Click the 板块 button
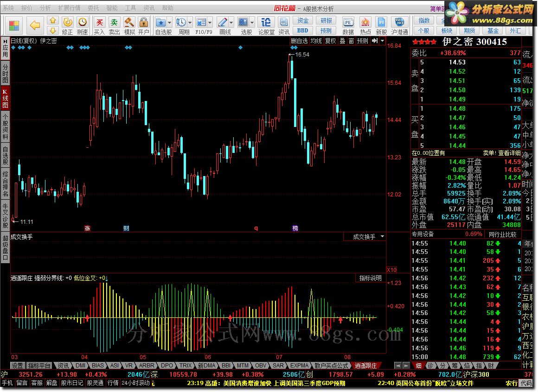Screen dimensions: 538x392 (447, 31)
